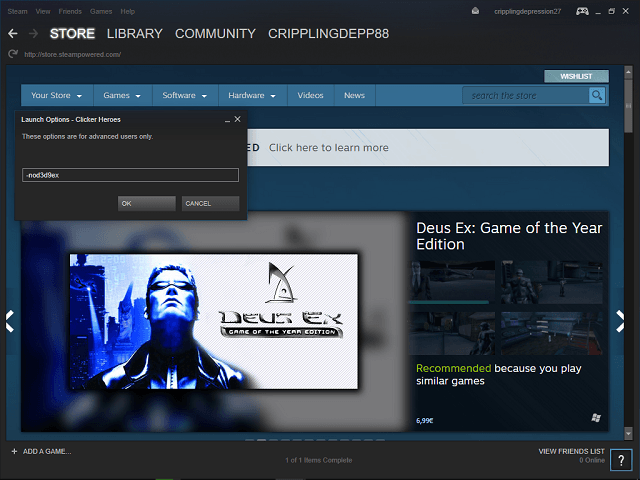
Task: Minimize the Launch Options dialog
Action: tap(227, 120)
